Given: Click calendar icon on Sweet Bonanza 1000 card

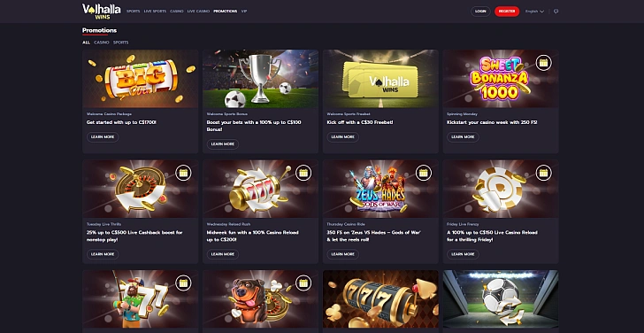Looking at the screenshot, I should pyautogui.click(x=543, y=63).
